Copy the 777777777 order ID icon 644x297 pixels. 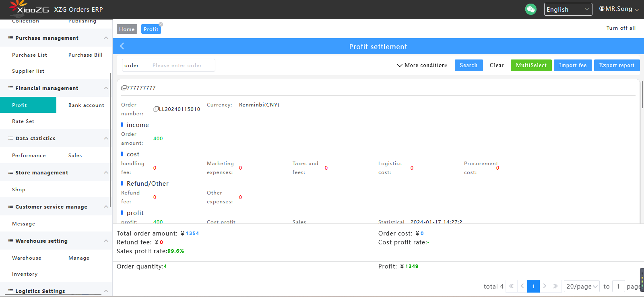(124, 88)
